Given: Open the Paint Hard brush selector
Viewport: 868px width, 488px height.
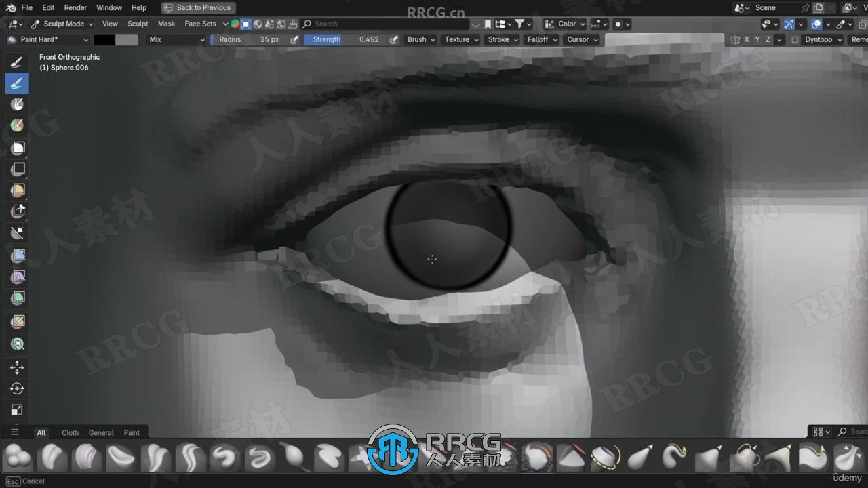Looking at the screenshot, I should click(x=47, y=39).
